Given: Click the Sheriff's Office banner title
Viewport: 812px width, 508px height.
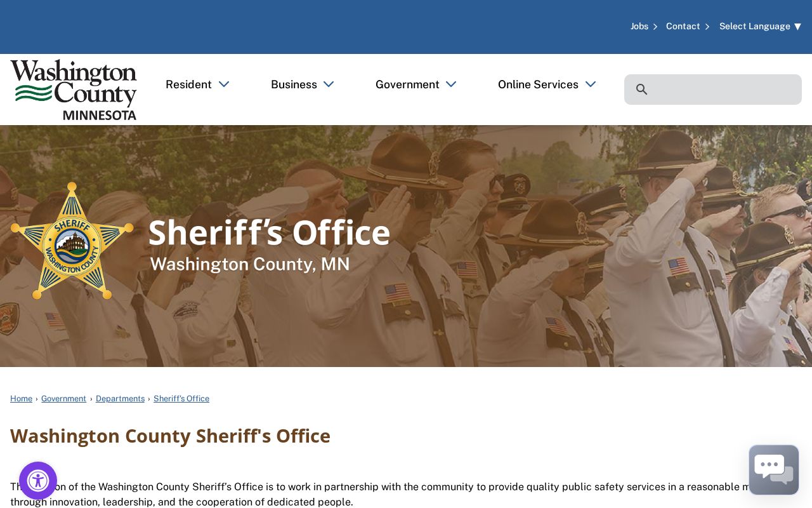Looking at the screenshot, I should [269, 232].
